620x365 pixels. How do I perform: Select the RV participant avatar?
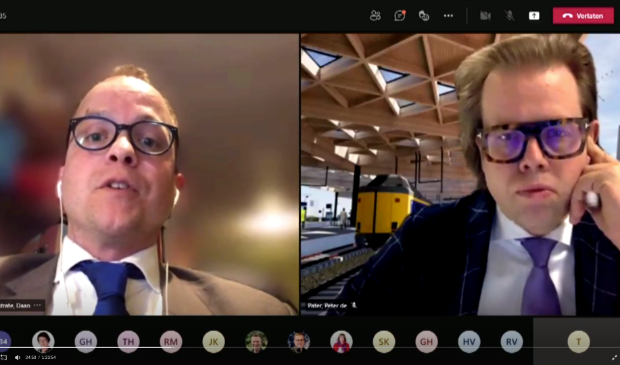pos(512,342)
